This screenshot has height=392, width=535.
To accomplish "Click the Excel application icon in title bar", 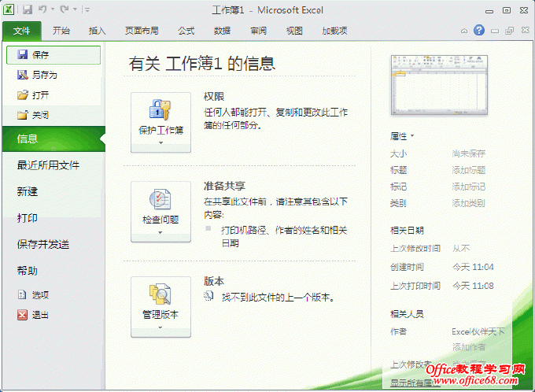I will pyautogui.click(x=9, y=9).
